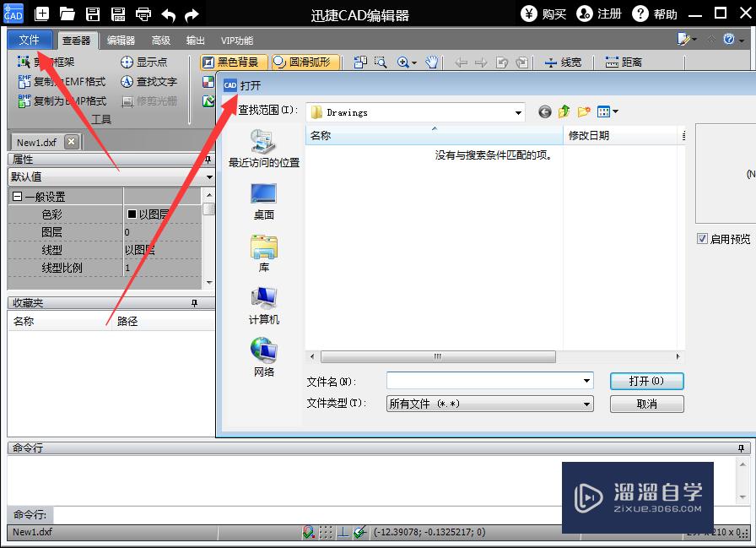Click the Save as PDF icon
The width and height of the screenshot is (756, 548).
(118, 14)
